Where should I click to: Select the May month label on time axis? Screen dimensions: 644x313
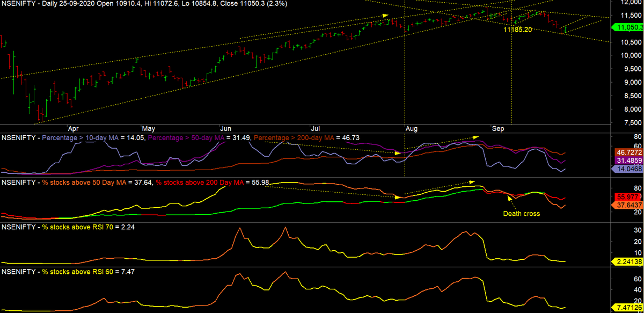pyautogui.click(x=149, y=129)
